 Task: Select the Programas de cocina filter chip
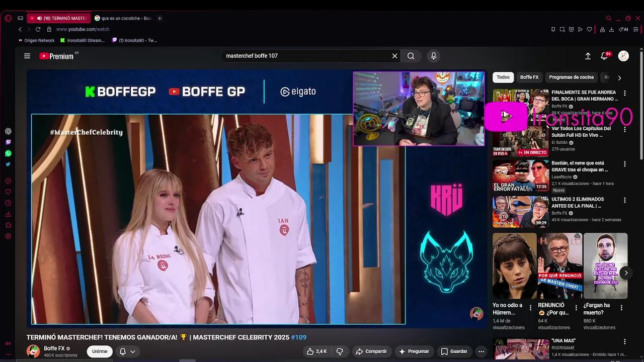click(x=572, y=77)
